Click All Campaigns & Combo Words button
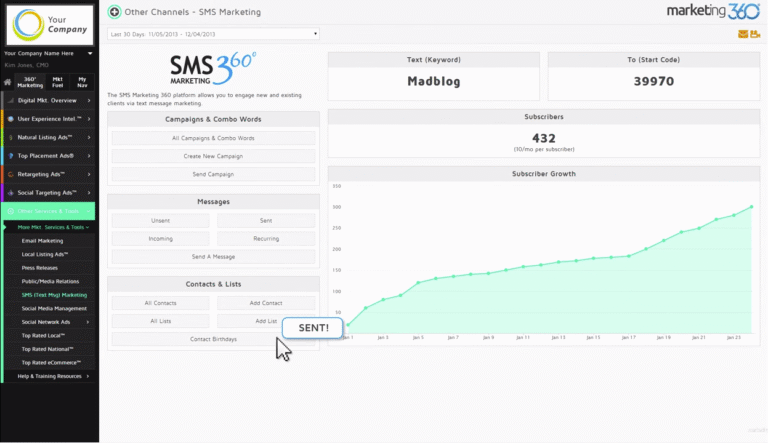Viewport: 768px width, 443px height. click(x=213, y=138)
